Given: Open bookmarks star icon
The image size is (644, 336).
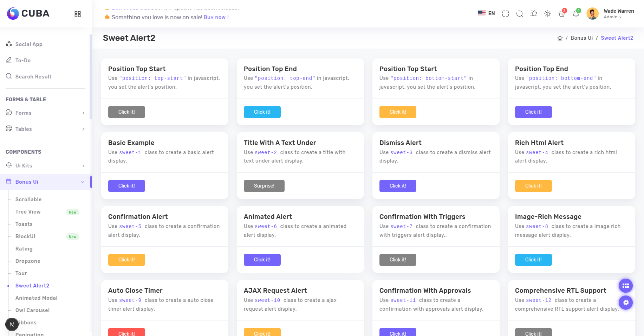Looking at the screenshot, I should click(534, 13).
